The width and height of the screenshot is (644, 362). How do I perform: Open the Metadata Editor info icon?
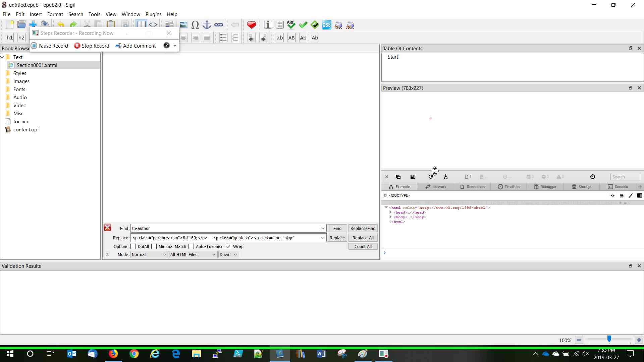point(268,25)
